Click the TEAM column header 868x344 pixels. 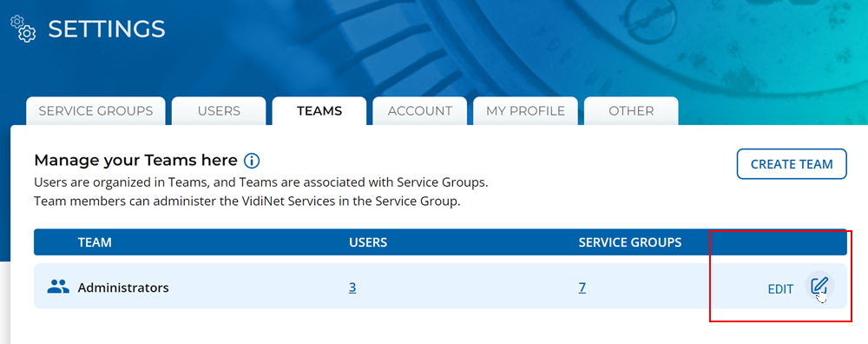coord(95,242)
